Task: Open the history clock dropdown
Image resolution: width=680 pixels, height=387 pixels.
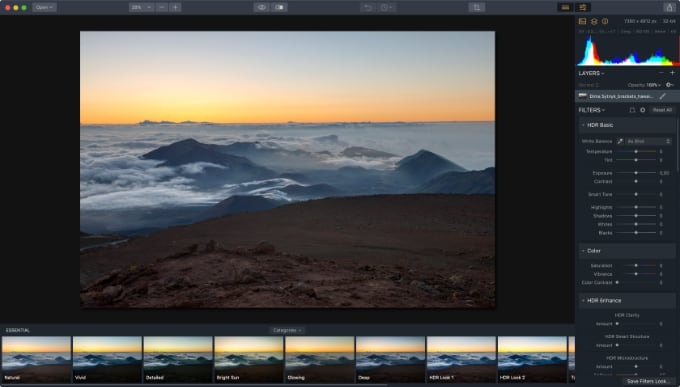Action: [386, 7]
